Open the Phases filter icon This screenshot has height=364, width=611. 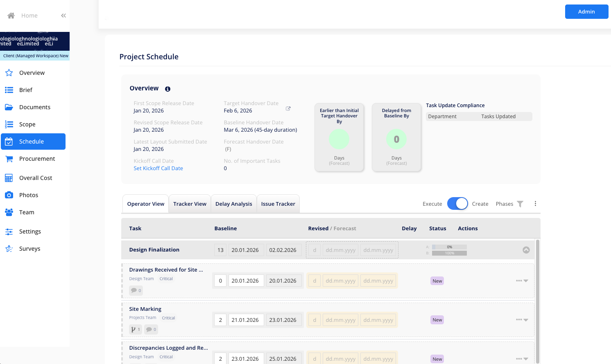coord(520,203)
